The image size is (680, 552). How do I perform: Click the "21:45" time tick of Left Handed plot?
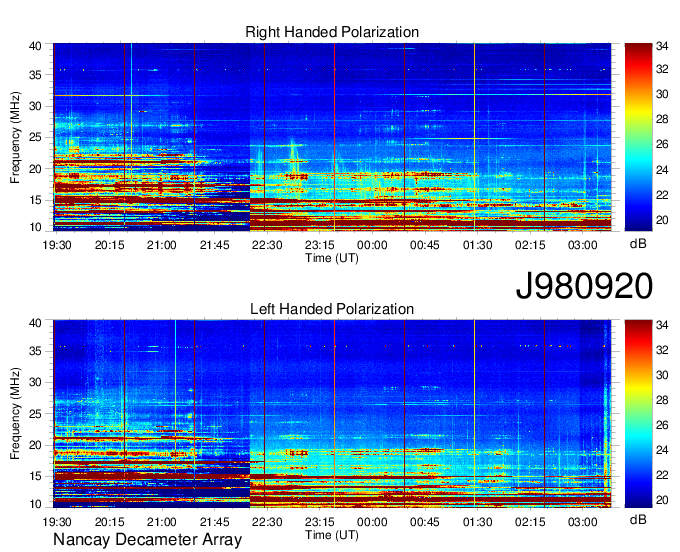coord(214,522)
